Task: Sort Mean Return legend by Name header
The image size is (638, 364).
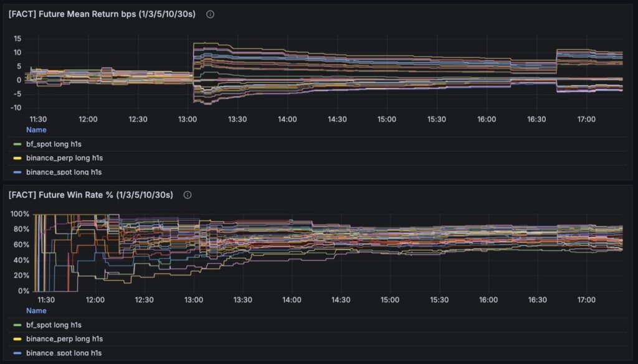Action: point(36,130)
